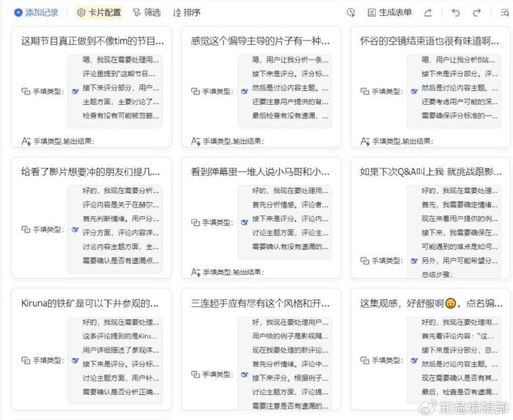513x420 pixels.
Task: Click AI icon in 看到弹幕里一堆人 card
Action: pos(245,222)
